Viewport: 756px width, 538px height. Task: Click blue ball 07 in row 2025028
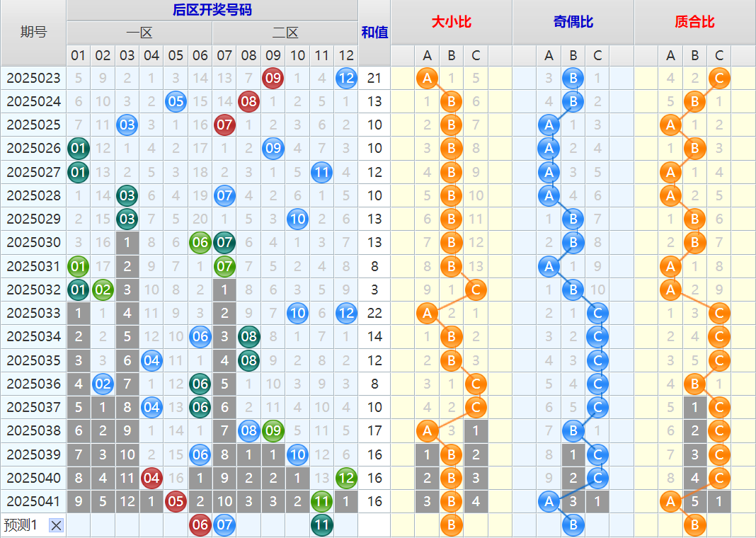coord(224,195)
